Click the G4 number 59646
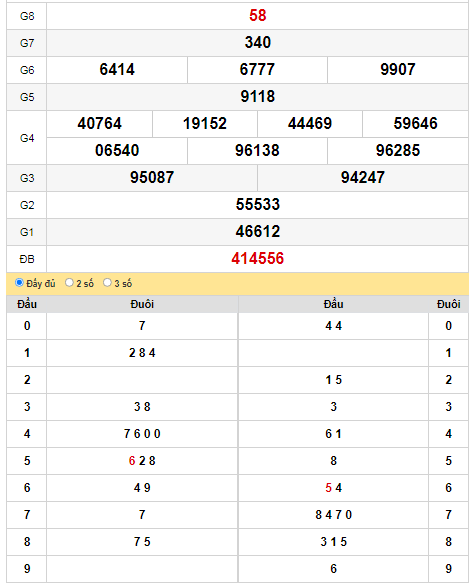The image size is (473, 587). (415, 124)
